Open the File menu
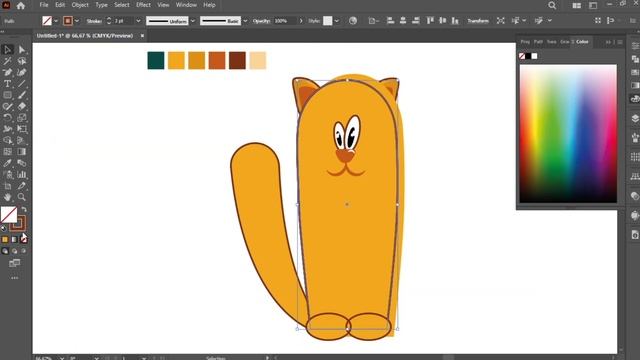This screenshot has width=640, height=360. point(44,5)
